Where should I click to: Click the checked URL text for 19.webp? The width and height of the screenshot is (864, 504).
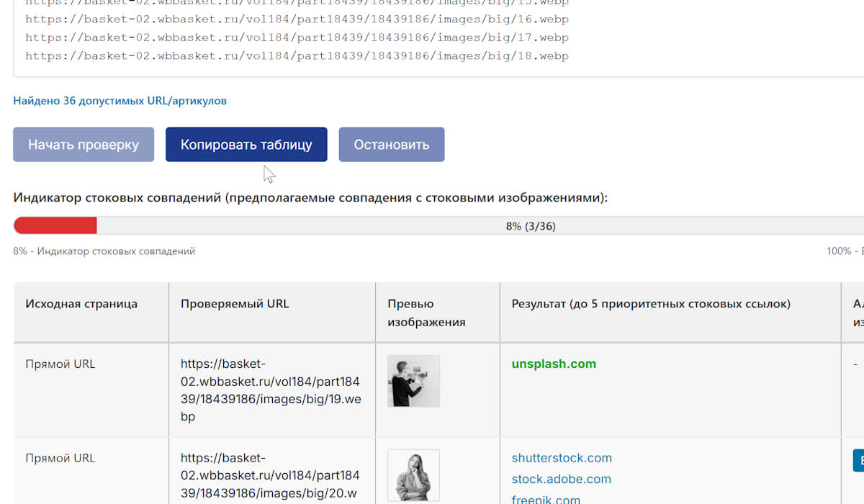coord(271,390)
